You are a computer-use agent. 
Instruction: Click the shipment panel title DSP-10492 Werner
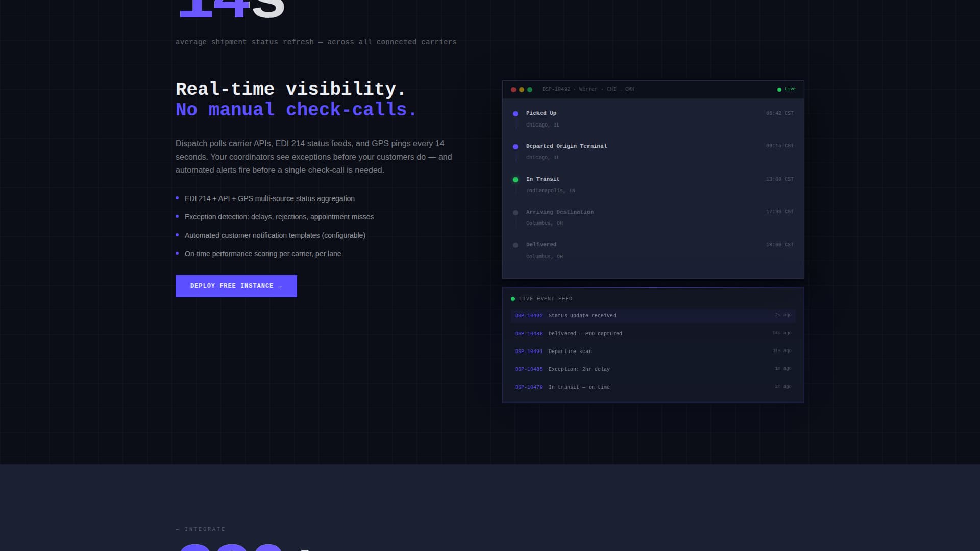(x=589, y=89)
